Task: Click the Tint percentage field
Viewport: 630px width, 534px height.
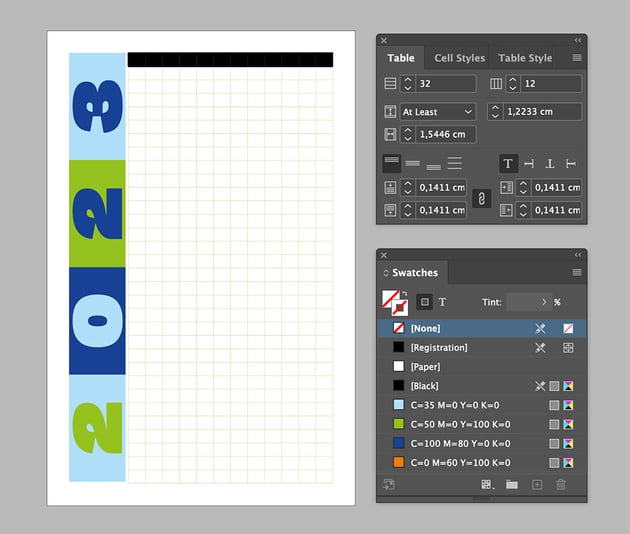Action: point(522,302)
